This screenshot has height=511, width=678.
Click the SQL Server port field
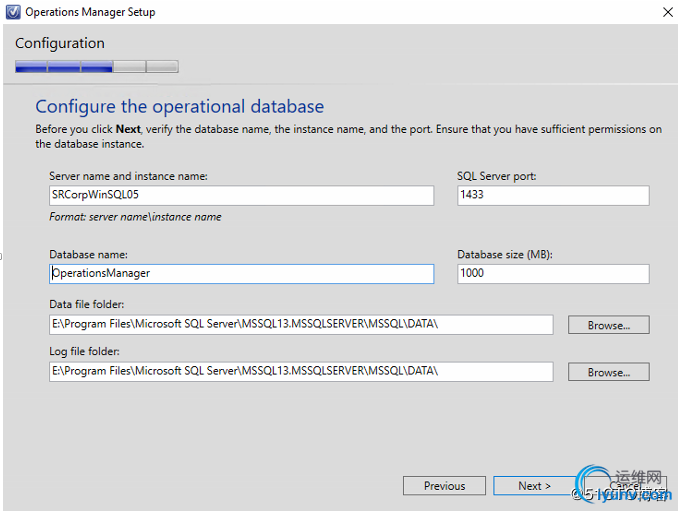pyautogui.click(x=553, y=195)
